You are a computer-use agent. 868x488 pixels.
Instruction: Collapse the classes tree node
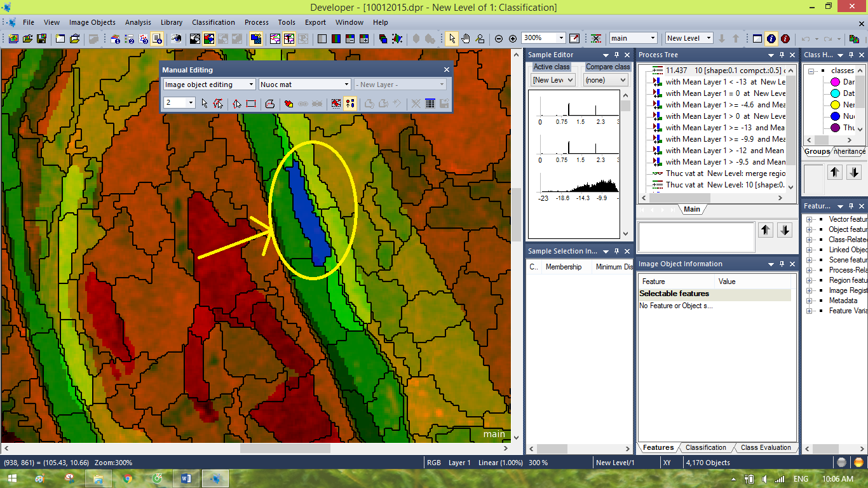point(811,71)
